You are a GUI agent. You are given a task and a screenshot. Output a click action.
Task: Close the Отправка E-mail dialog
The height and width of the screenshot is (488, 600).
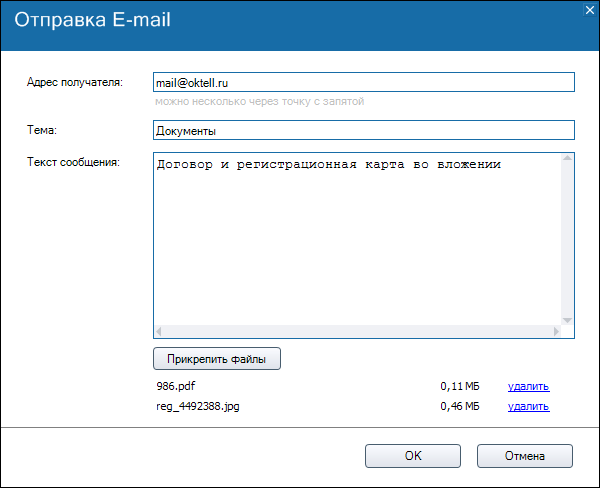(590, 8)
